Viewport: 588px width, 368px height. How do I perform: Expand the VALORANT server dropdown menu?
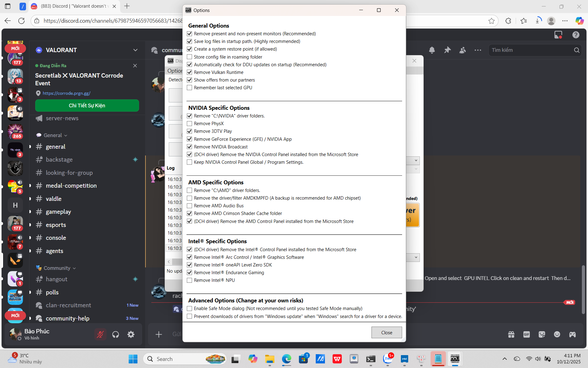pos(135,50)
